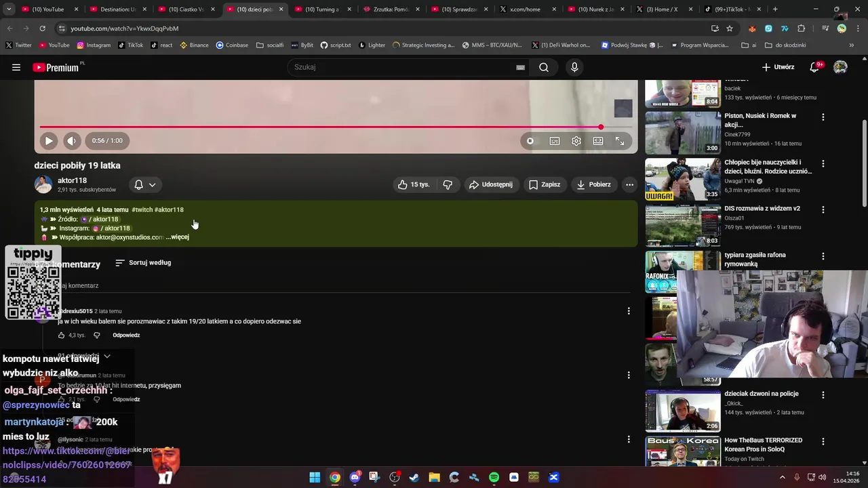The image size is (868, 488).
Task: Click #twitch hashtag in description
Action: click(x=142, y=209)
